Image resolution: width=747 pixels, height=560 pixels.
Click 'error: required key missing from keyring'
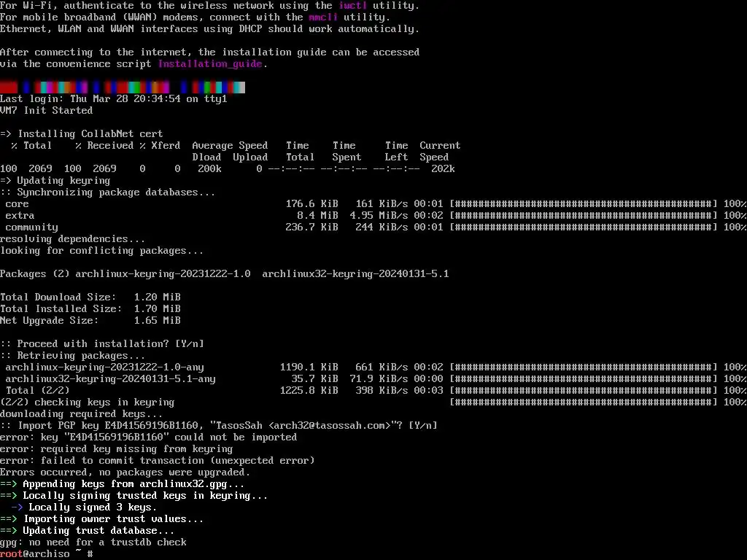pyautogui.click(x=116, y=449)
